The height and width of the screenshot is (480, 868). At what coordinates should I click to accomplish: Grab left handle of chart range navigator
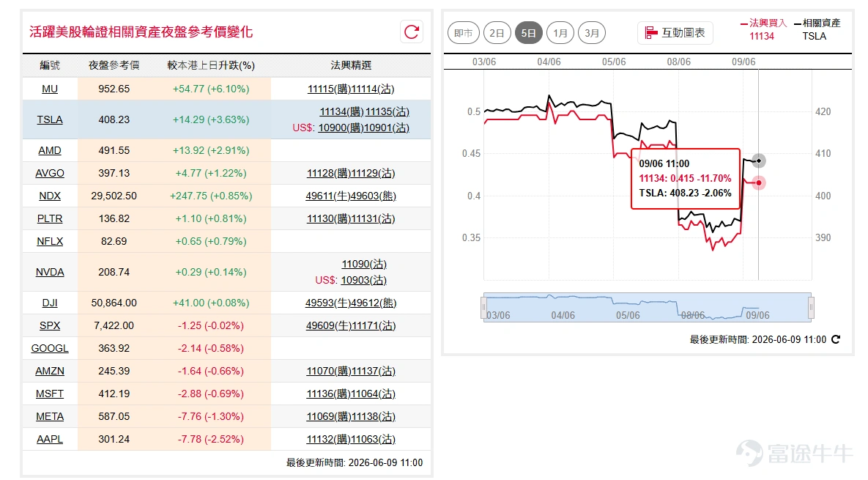[484, 307]
